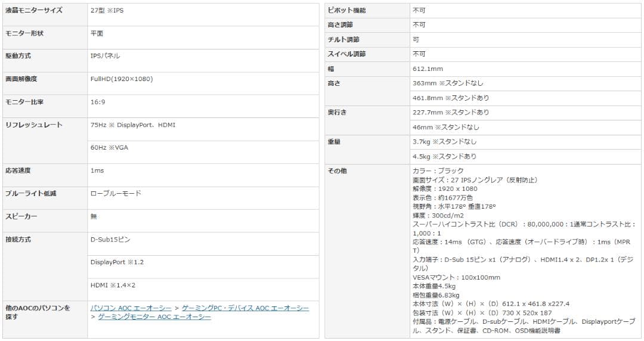Click the その他 row header
Viewport: 644px width, 341px height.
point(337,171)
